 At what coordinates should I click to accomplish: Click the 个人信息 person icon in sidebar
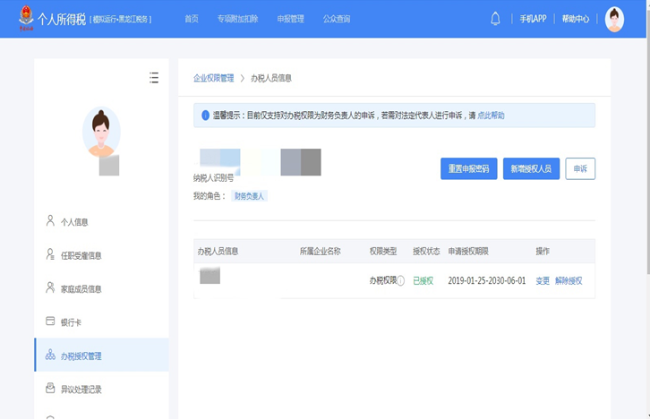pyautogui.click(x=50, y=221)
